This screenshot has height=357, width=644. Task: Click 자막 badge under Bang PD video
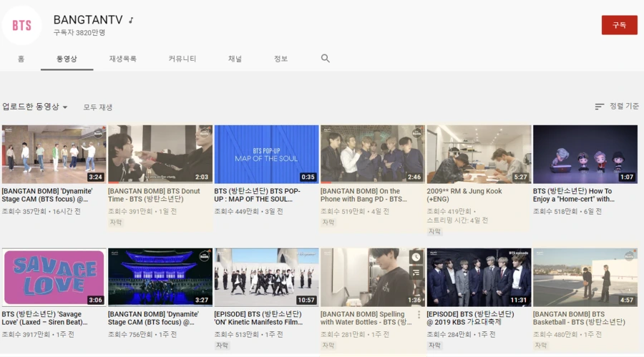328,222
